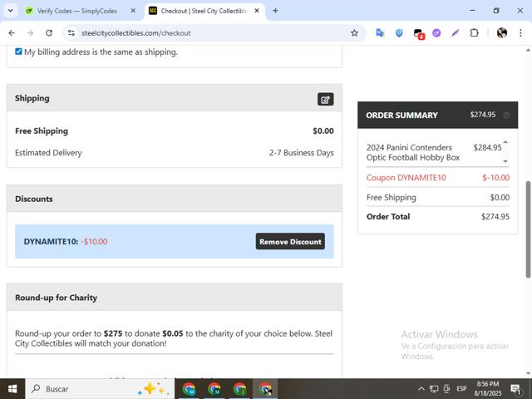Click Round-up for Charity header
Image resolution: width=532 pixels, height=399 pixels.
(x=174, y=298)
